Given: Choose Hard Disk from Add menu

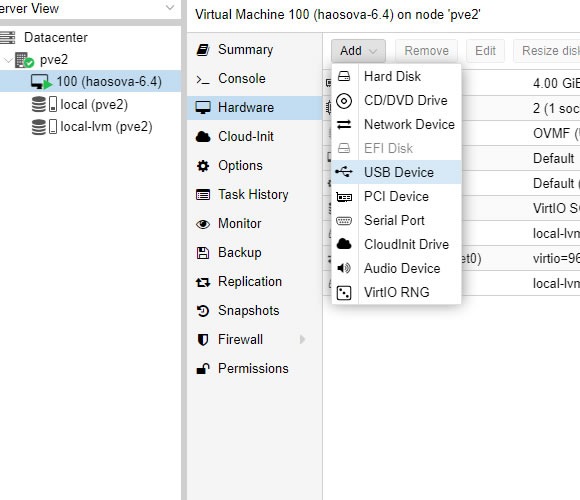Looking at the screenshot, I should (397, 76).
